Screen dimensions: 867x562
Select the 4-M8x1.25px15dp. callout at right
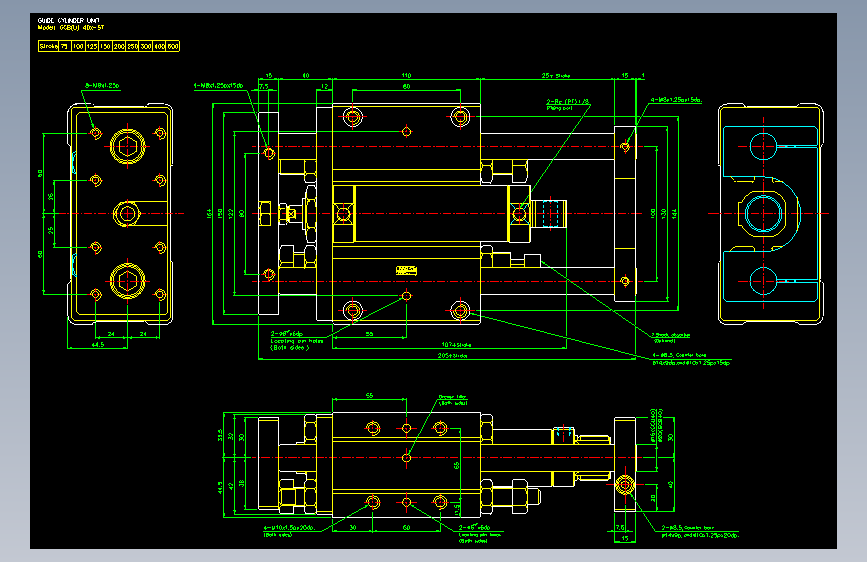tap(676, 100)
